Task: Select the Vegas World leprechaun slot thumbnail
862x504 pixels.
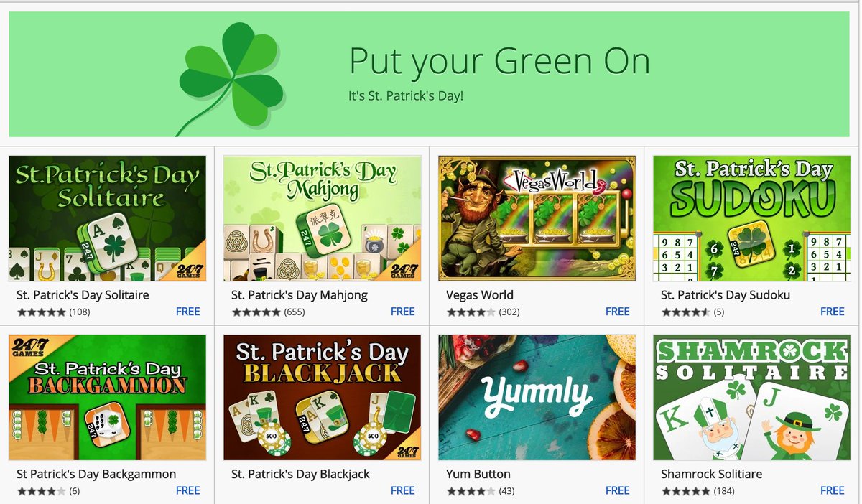Action: click(x=537, y=218)
